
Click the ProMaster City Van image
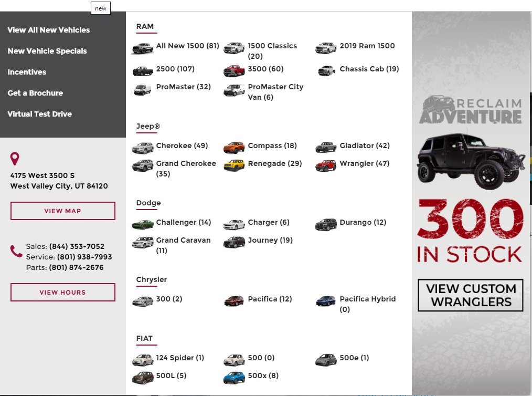234,90
